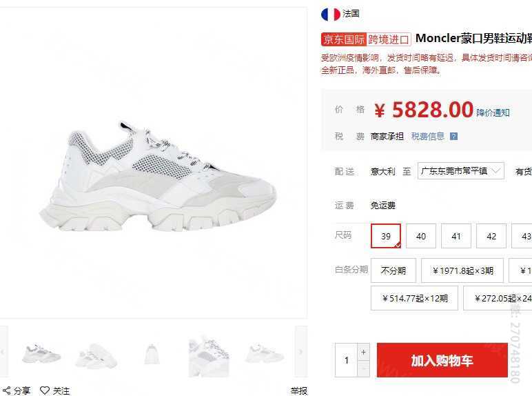Click the France flag icon
The width and height of the screenshot is (532, 396).
[331, 14]
